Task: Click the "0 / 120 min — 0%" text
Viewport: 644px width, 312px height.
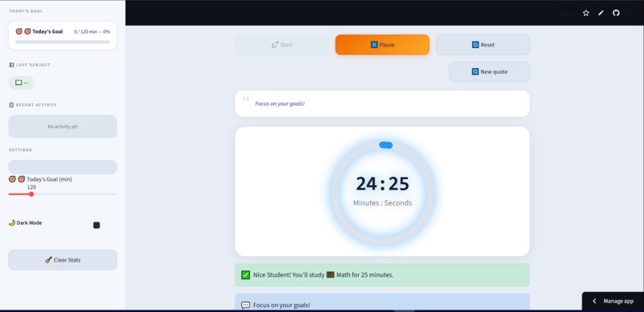Action: tap(92, 32)
